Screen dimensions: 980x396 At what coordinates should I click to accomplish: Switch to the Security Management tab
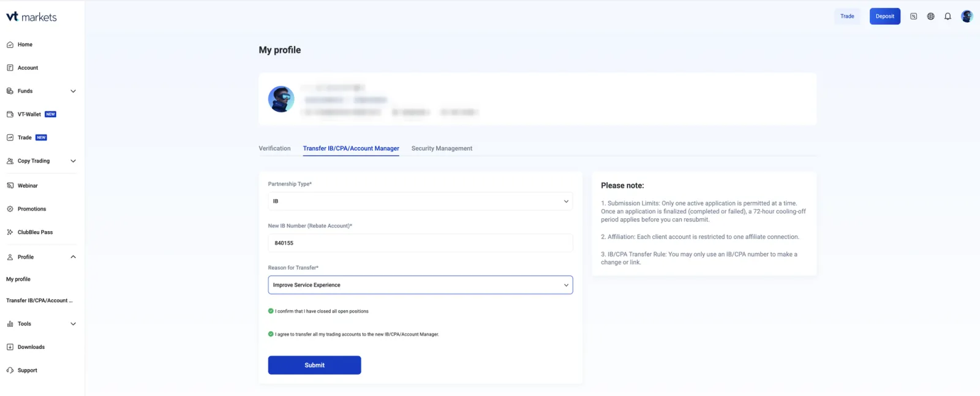(442, 149)
